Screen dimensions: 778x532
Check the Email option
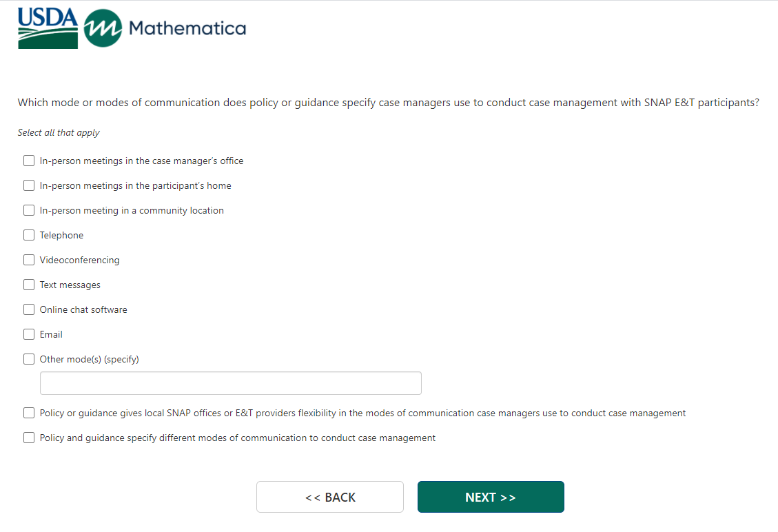click(29, 335)
